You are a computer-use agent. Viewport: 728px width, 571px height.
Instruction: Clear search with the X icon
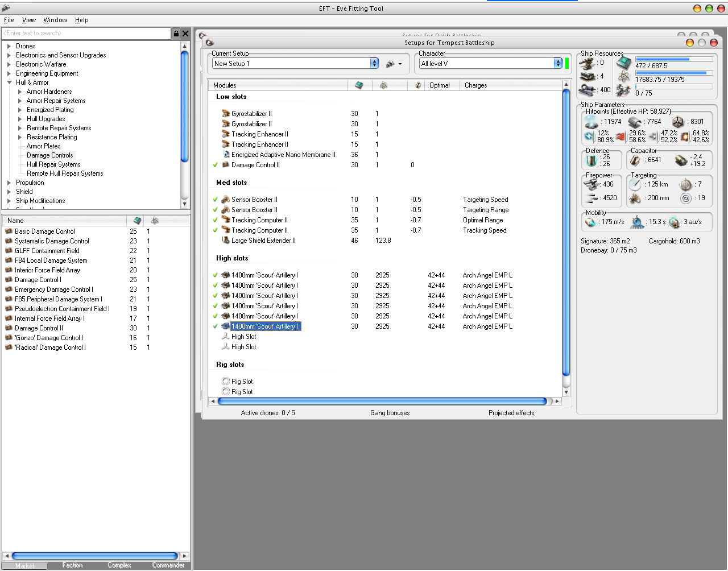tap(185, 34)
